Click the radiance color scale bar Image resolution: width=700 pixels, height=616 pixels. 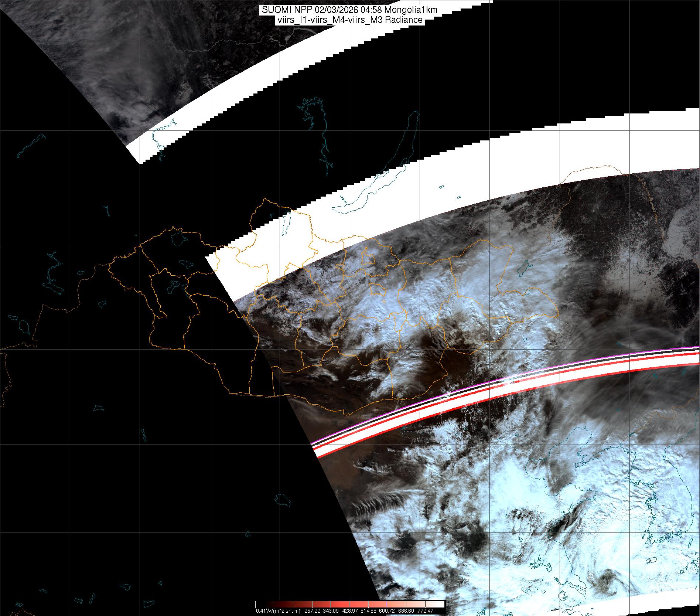[x=350, y=605]
